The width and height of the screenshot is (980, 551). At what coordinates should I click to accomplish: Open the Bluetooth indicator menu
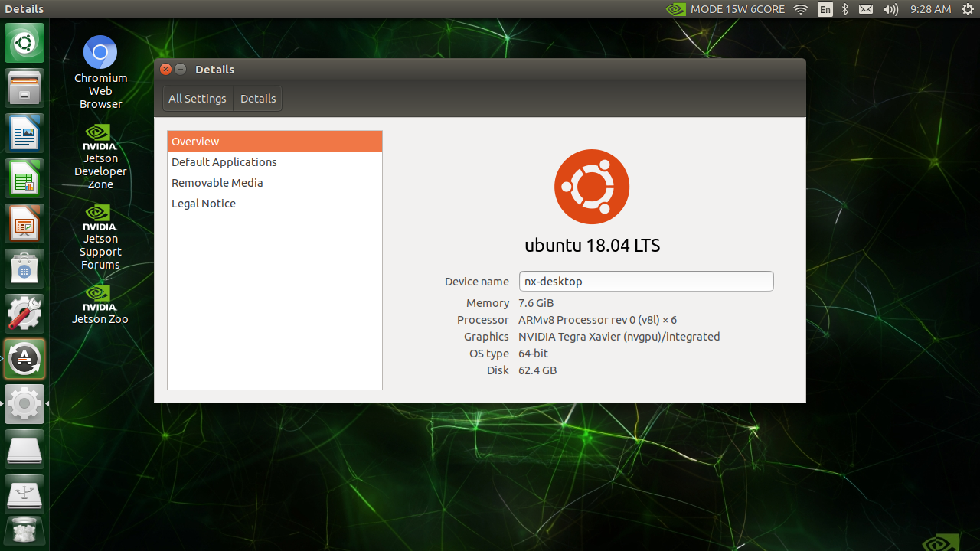point(845,9)
